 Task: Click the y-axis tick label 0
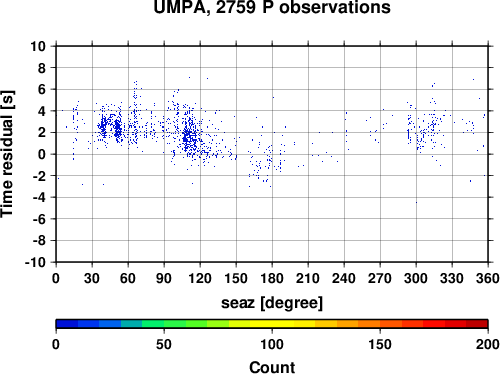pyautogui.click(x=42, y=154)
